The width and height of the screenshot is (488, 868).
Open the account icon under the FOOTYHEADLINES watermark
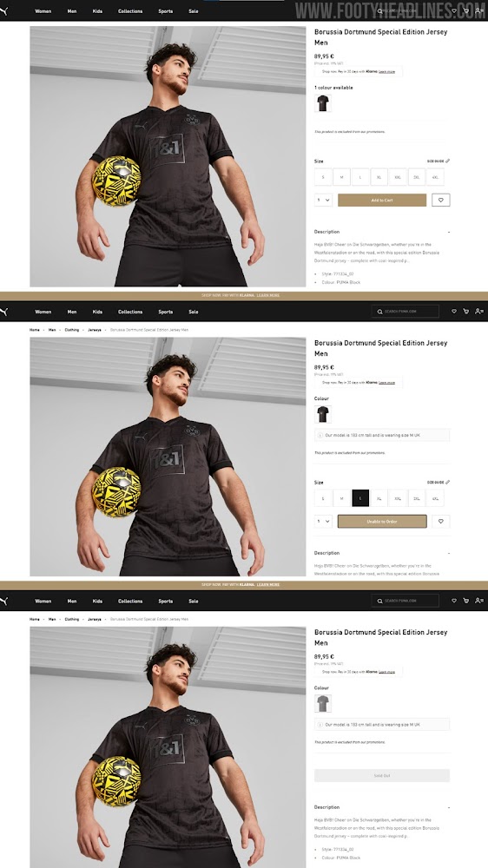coord(479,10)
